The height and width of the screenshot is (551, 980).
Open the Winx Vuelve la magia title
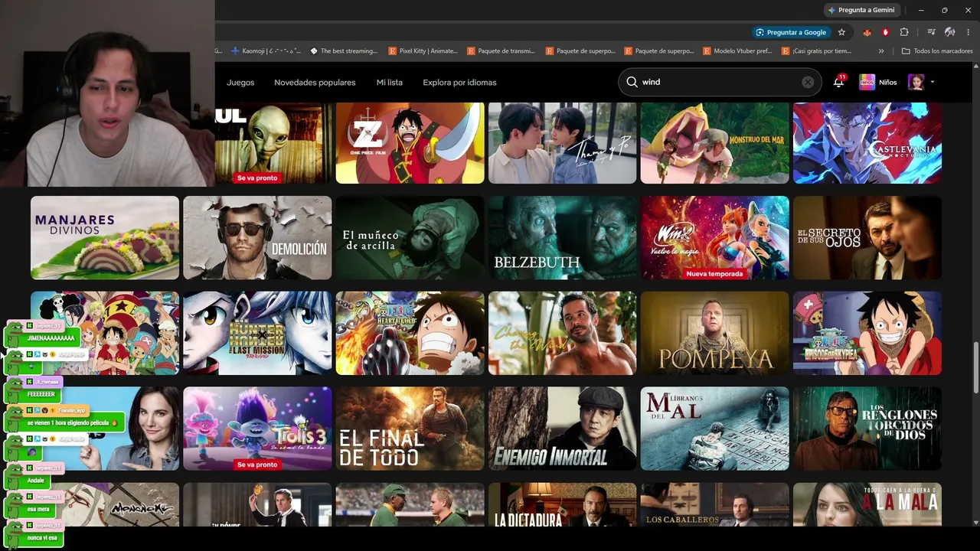pos(714,237)
